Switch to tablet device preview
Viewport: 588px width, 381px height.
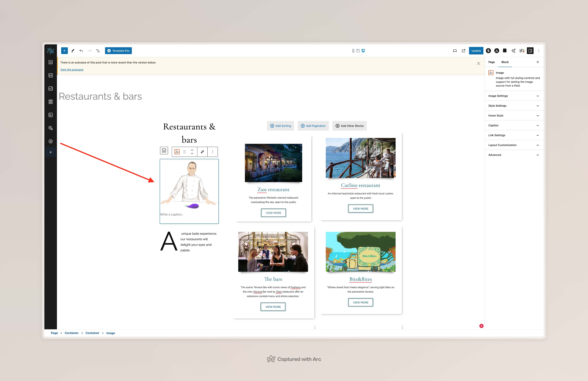[358, 51]
